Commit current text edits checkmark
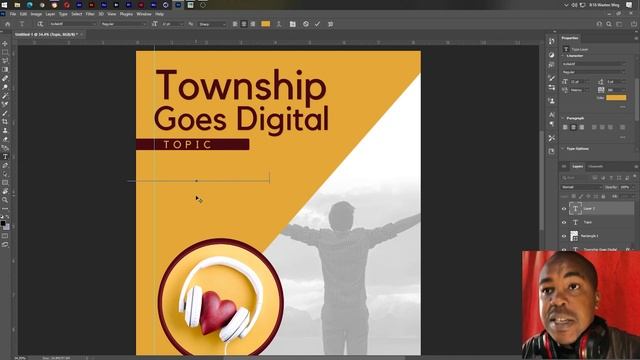The image size is (640, 360). pos(317,24)
